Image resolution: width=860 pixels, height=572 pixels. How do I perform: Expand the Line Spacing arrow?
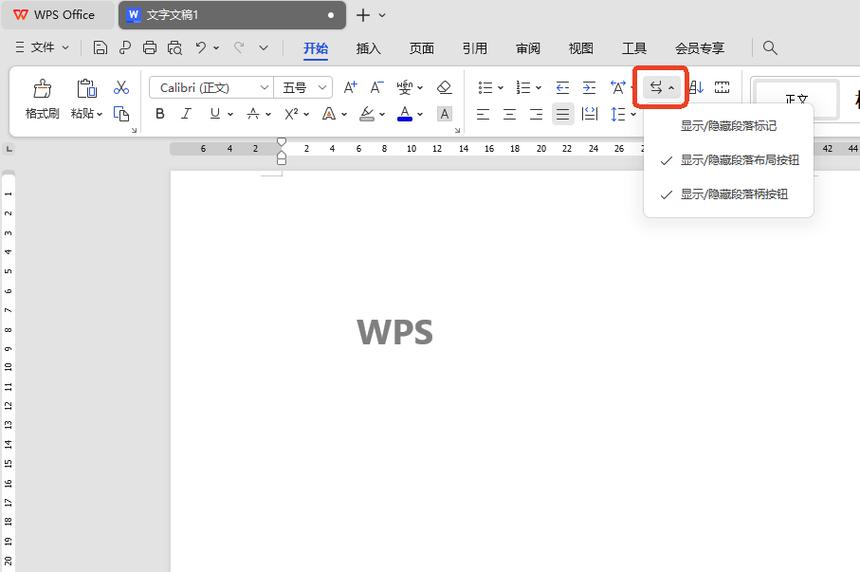click(x=633, y=115)
